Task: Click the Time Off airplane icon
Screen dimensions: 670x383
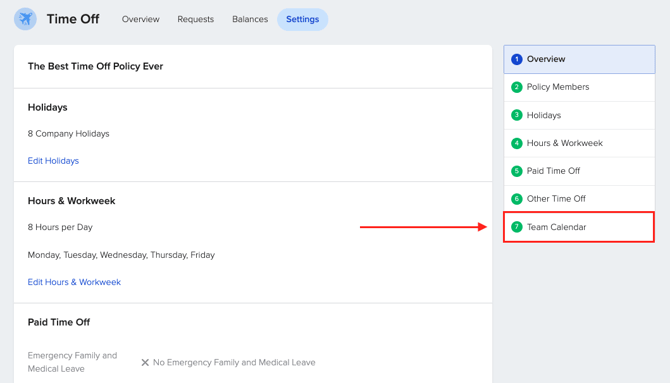Action: pyautogui.click(x=25, y=19)
